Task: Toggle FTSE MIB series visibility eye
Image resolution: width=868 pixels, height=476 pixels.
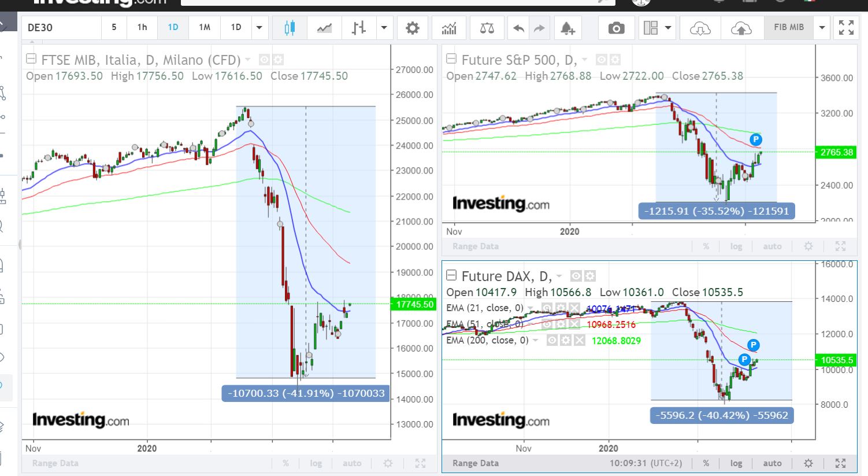Action: [x=264, y=60]
